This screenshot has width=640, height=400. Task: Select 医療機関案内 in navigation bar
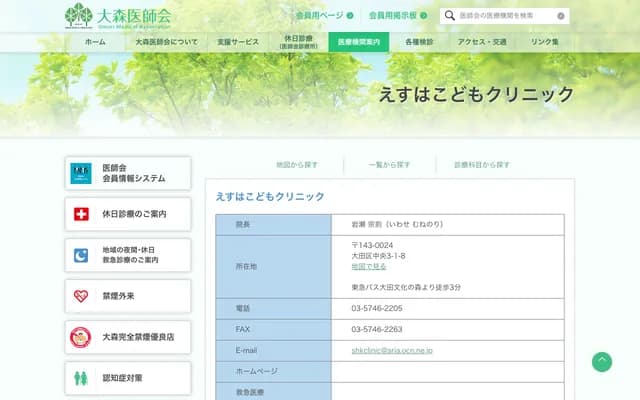coord(358,42)
